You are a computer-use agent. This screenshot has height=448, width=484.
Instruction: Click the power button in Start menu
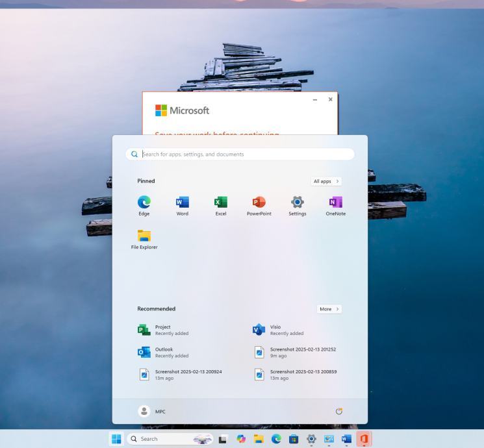pos(338,411)
